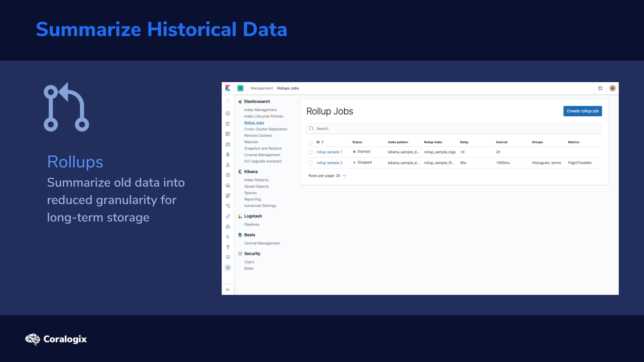Open Users under Security
Viewport: 644px width, 362px height.
tap(249, 262)
